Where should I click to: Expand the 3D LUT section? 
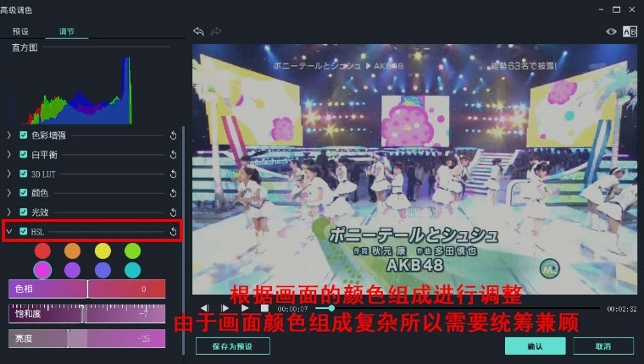tap(9, 174)
